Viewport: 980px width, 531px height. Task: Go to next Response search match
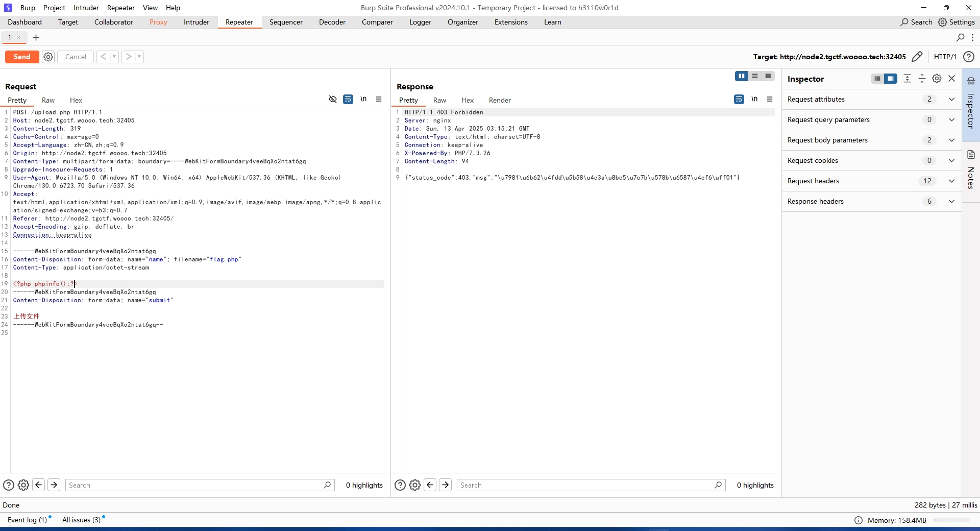point(446,485)
